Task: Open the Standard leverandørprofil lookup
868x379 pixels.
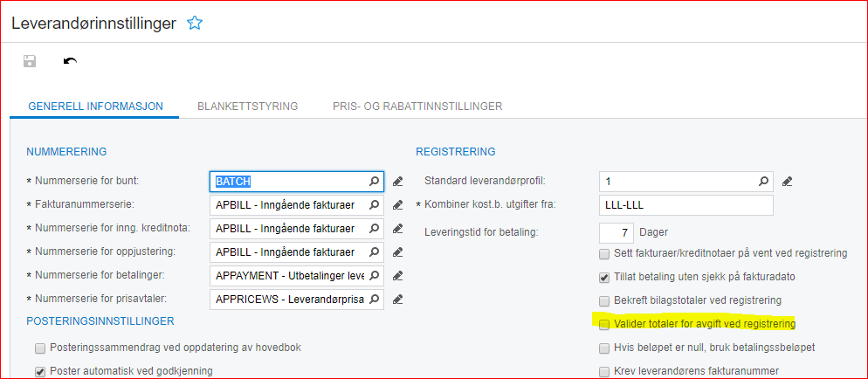Action: [763, 182]
